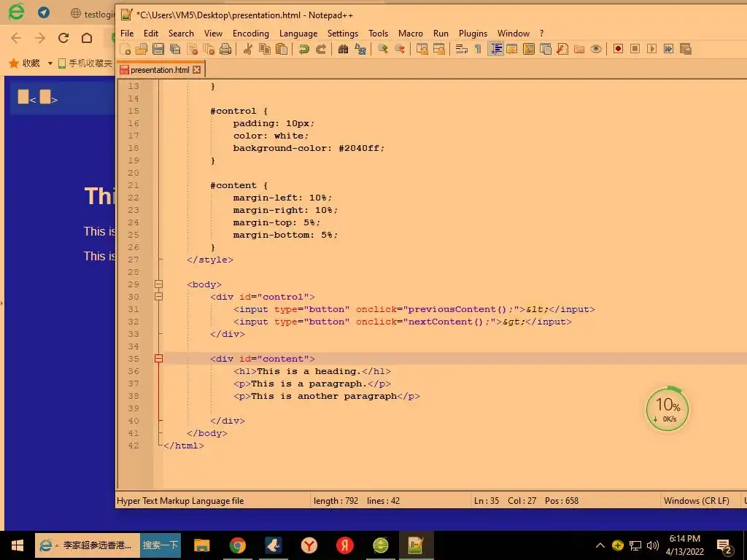Viewport: 747px width, 560px height.
Task: Open the Search menu
Action: coord(181,34)
